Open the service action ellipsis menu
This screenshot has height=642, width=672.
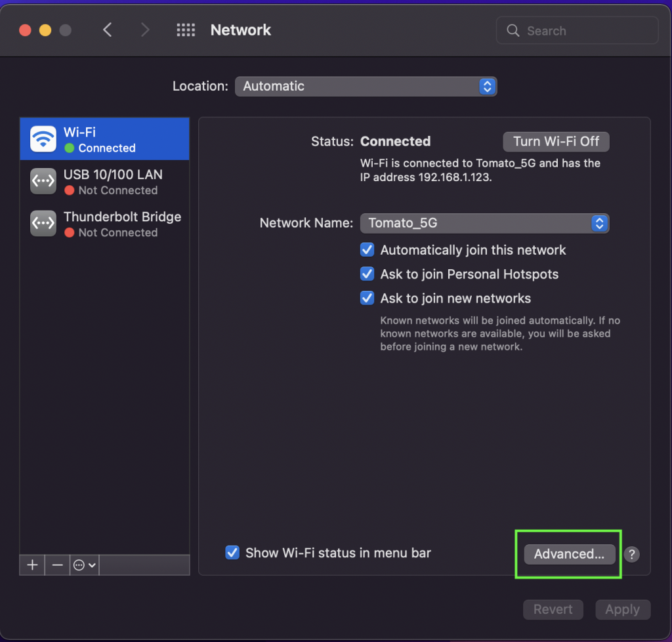point(85,565)
